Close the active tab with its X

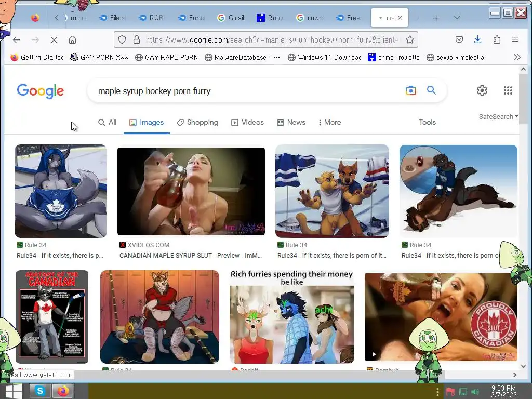[400, 18]
